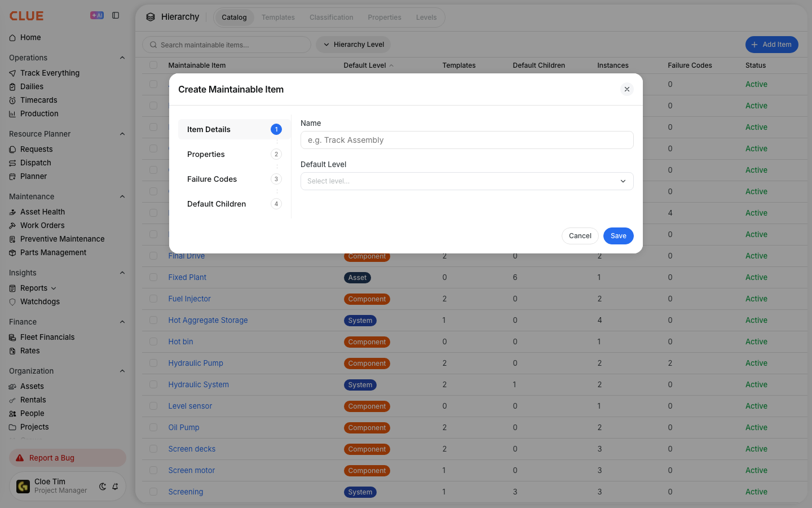Cancel the maintainable item creation
Image resolution: width=812 pixels, height=508 pixels.
coord(580,236)
